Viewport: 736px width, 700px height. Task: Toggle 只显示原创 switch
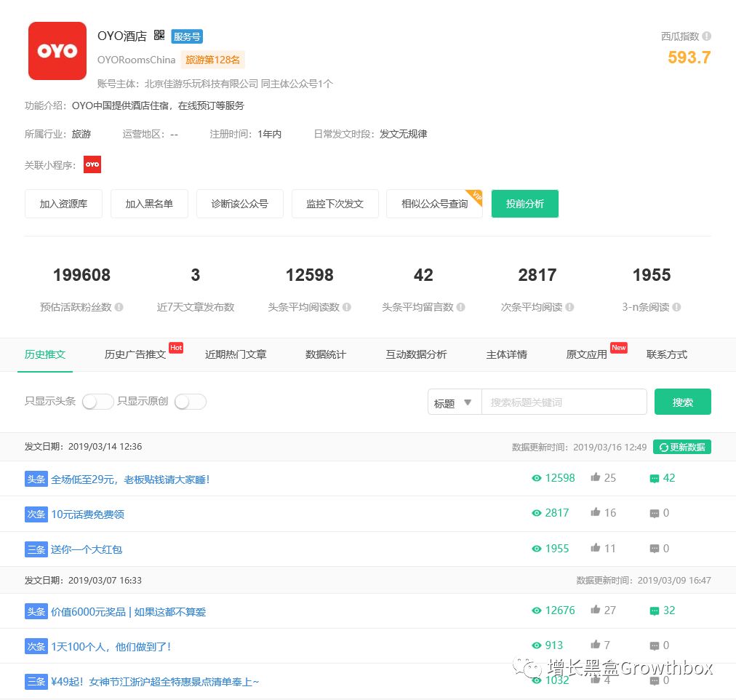(190, 402)
